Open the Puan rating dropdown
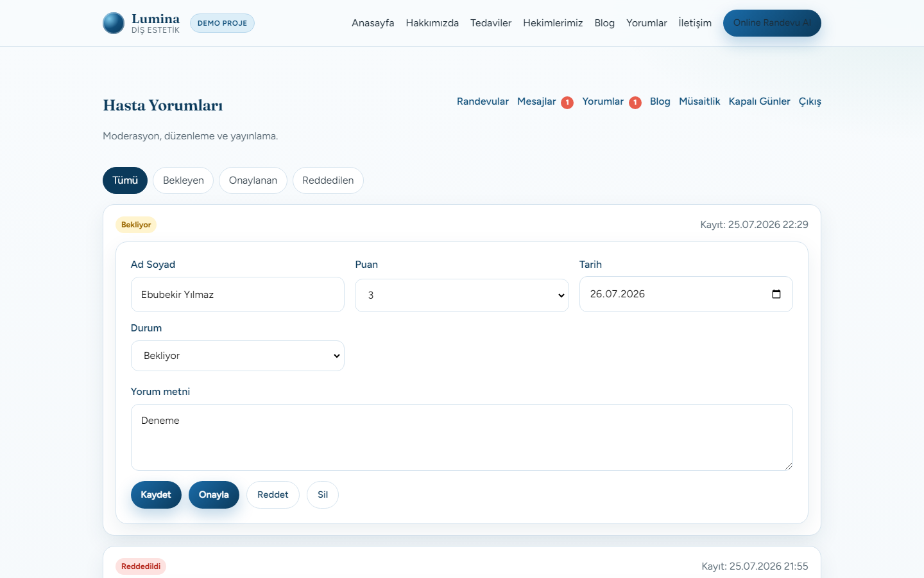The width and height of the screenshot is (924, 578). [462, 295]
